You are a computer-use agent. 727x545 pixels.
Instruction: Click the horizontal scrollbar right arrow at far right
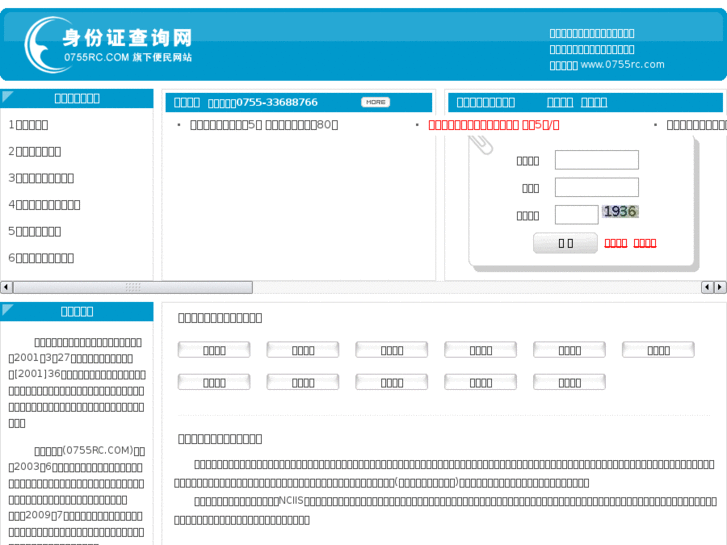pyautogui.click(x=720, y=287)
